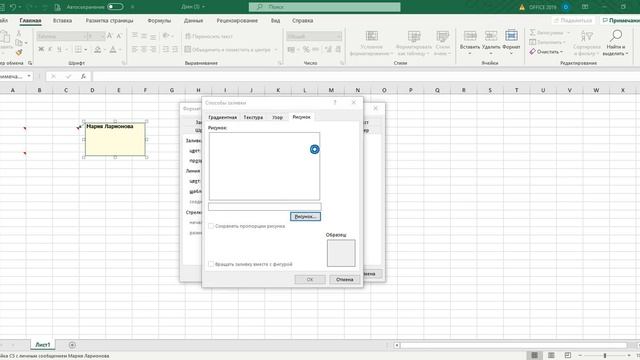Image resolution: width=640 pixels, height=360 pixels.
Task: Toggle underline Ч formatting
Action: [x=59, y=49]
